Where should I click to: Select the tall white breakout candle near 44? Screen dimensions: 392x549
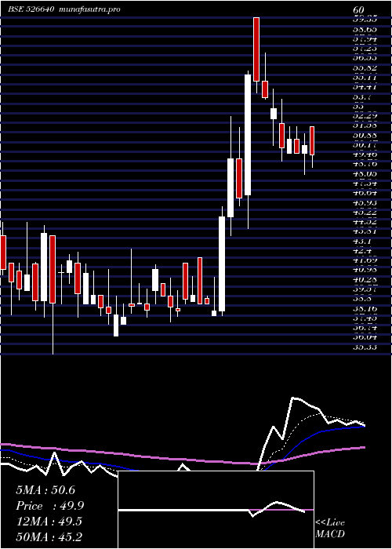click(222, 264)
